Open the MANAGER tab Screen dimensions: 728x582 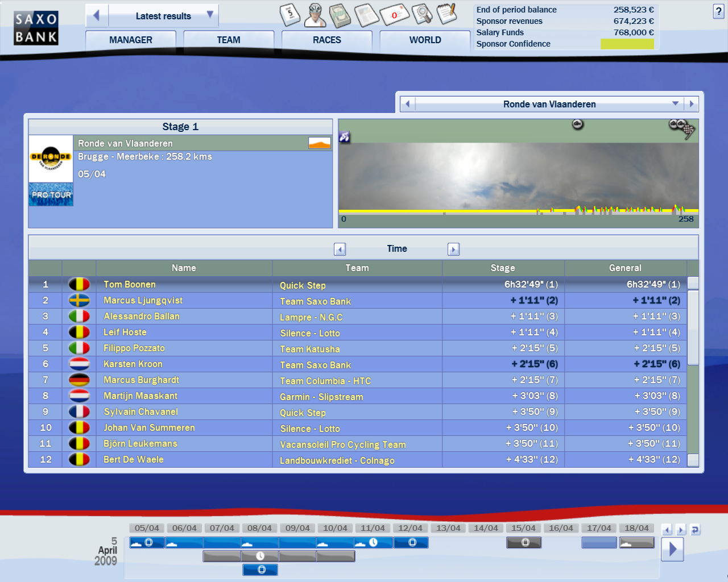[x=130, y=40]
